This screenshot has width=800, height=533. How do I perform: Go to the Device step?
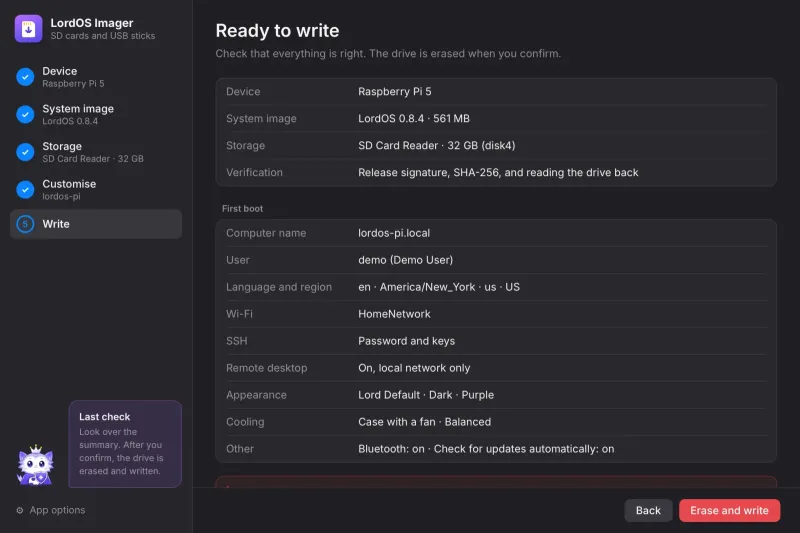pos(96,77)
